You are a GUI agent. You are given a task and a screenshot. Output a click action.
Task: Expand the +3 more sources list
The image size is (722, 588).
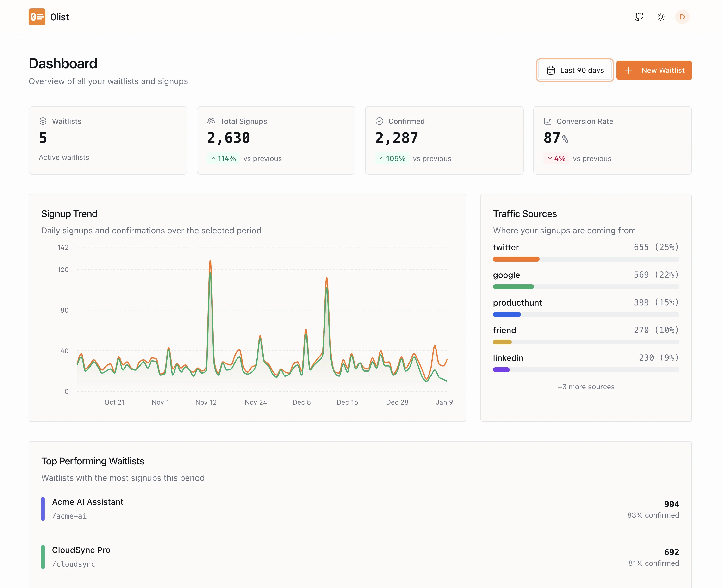pos(586,387)
